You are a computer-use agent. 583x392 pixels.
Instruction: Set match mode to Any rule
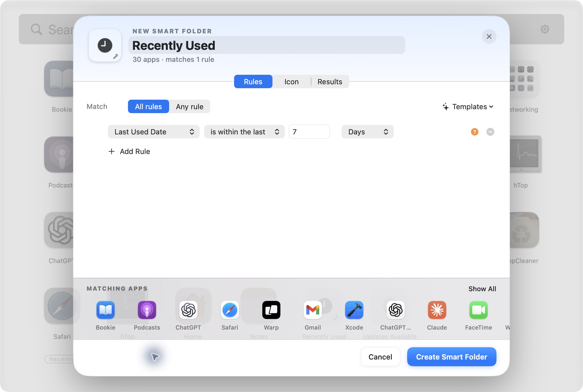[190, 106]
